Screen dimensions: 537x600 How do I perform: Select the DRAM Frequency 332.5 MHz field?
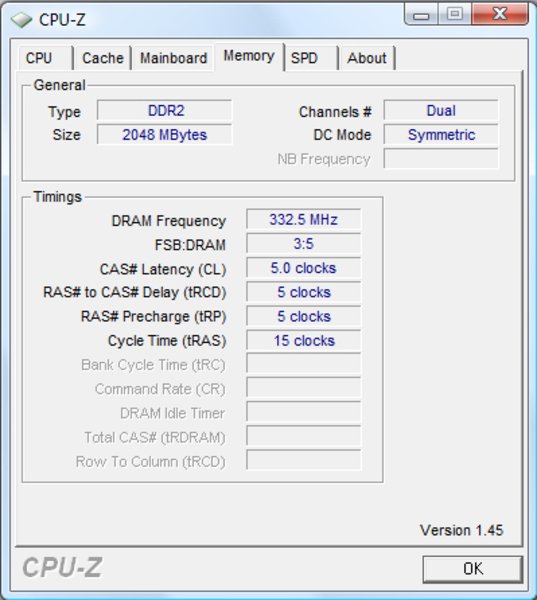pyautogui.click(x=304, y=220)
